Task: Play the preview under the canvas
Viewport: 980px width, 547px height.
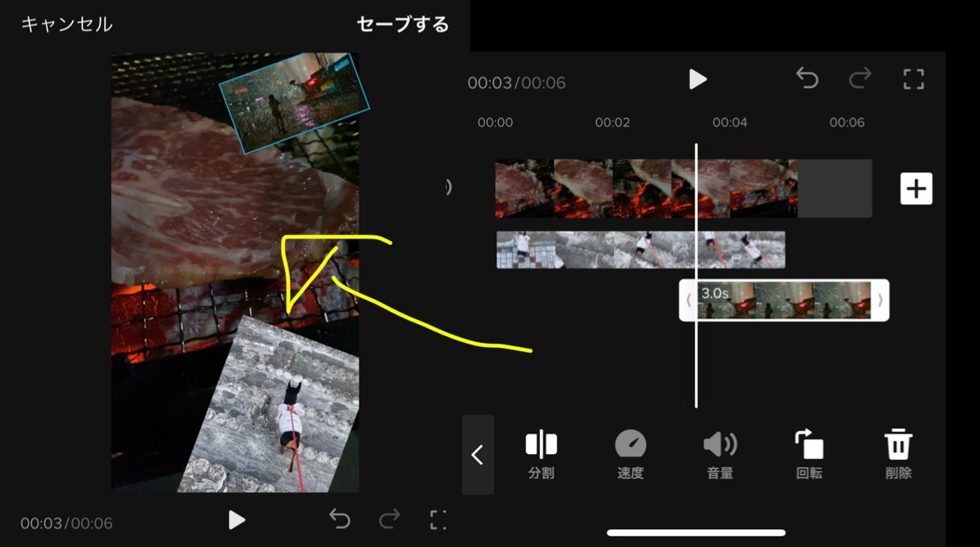Action: [237, 520]
